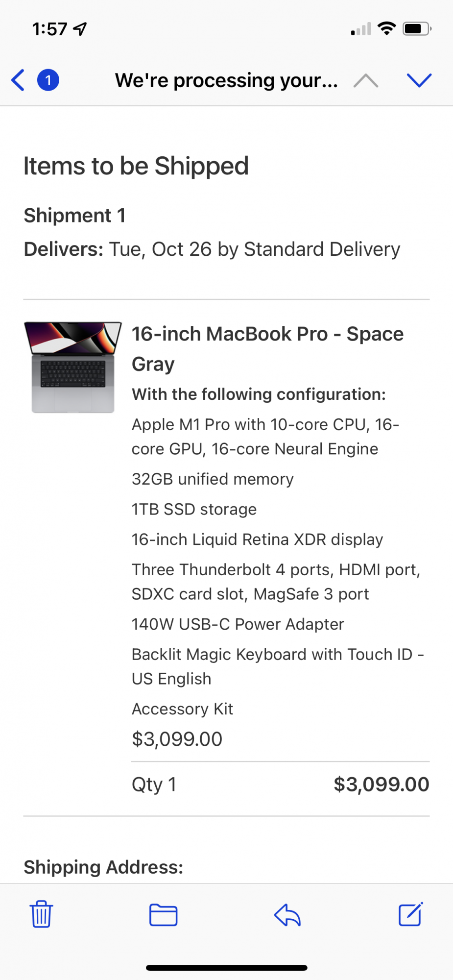
Task: Tap the location arrow beside the time
Action: [x=80, y=29]
